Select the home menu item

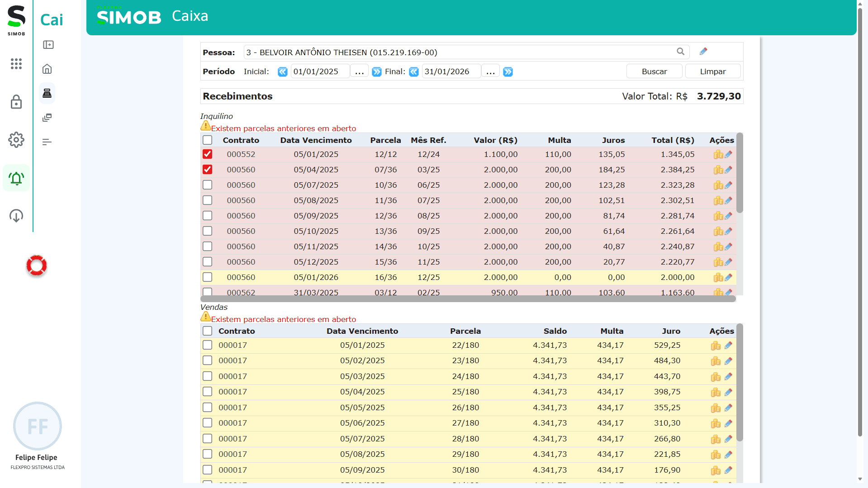click(x=47, y=69)
